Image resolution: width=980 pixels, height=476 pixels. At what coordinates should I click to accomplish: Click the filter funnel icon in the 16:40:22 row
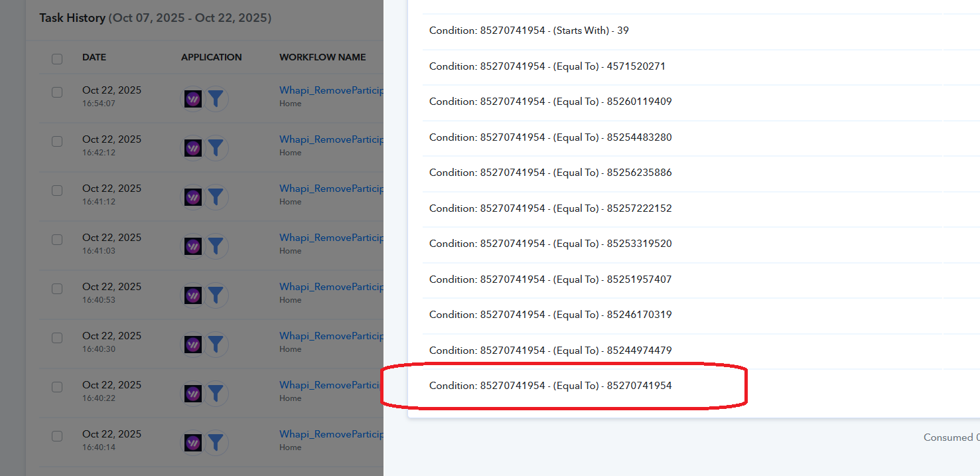pos(215,394)
